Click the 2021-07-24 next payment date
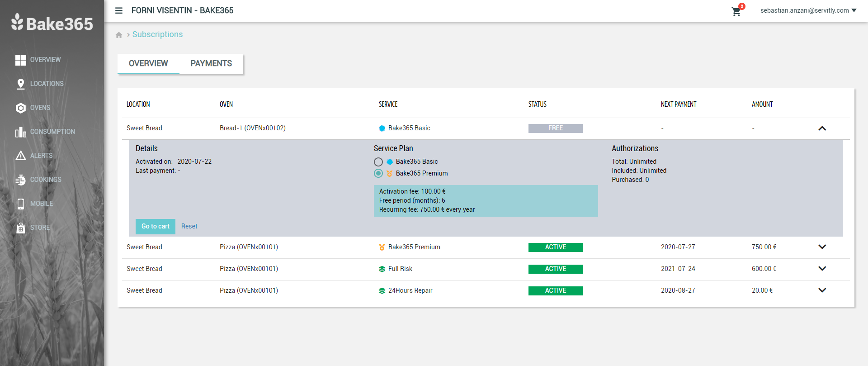868x366 pixels. click(678, 269)
